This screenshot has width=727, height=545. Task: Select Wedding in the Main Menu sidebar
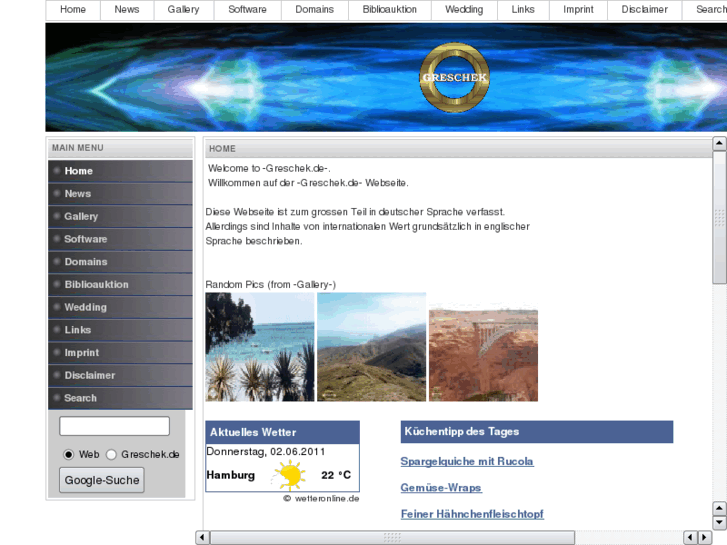(x=120, y=308)
